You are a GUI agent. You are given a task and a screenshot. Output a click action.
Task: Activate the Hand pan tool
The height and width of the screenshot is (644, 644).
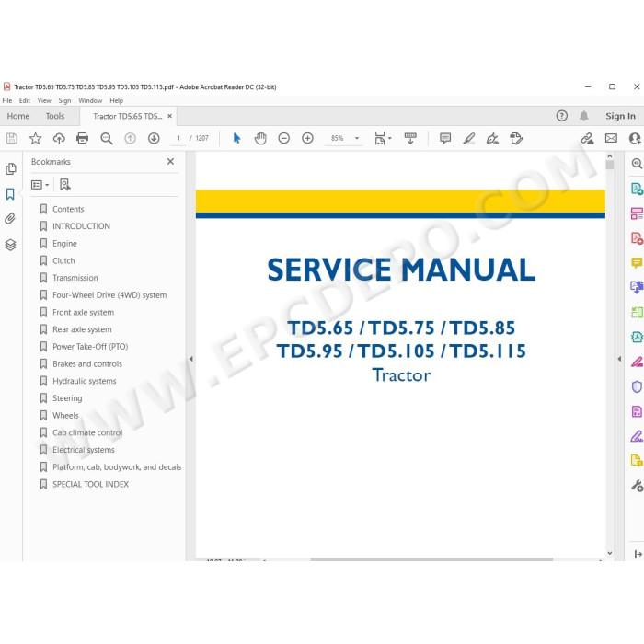point(260,138)
